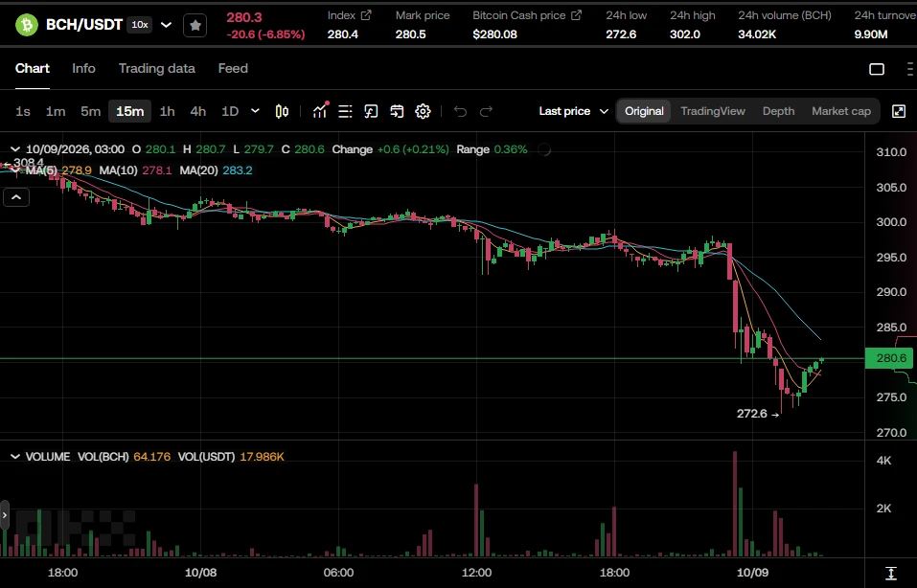This screenshot has width=917, height=588.
Task: Collapse the OHLC candle info row
Action: click(x=15, y=149)
